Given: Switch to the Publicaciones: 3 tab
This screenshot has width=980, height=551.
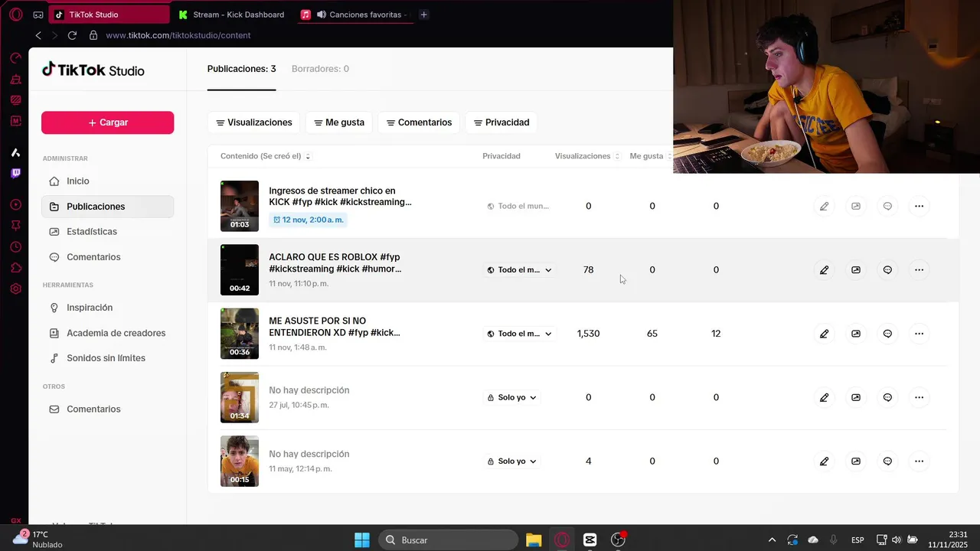Looking at the screenshot, I should click(x=241, y=69).
